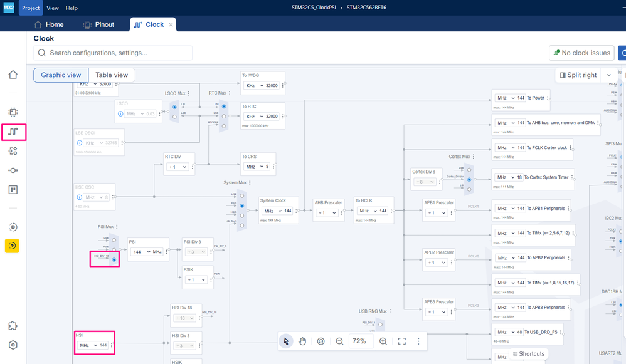The image size is (626, 364).
Task: Select the hand pan tool
Action: (x=302, y=341)
